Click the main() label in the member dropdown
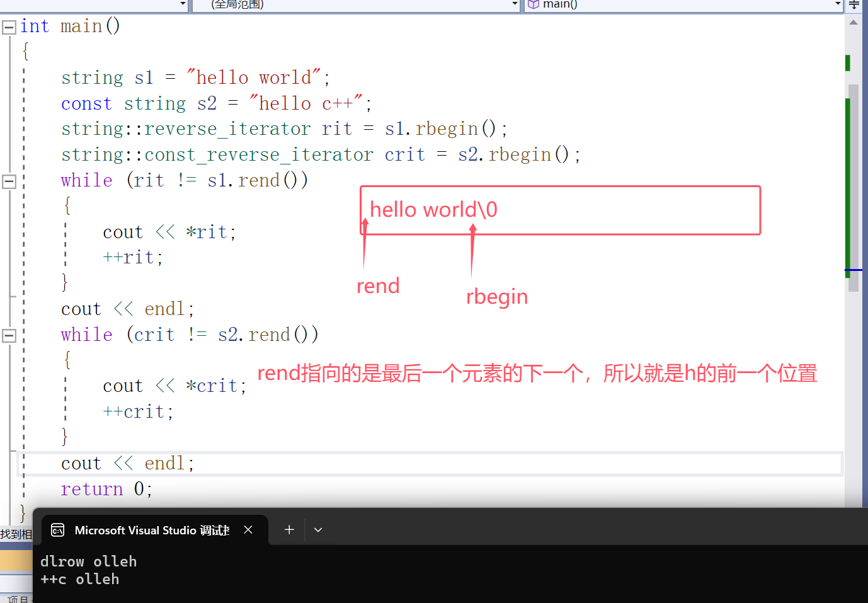 click(560, 4)
